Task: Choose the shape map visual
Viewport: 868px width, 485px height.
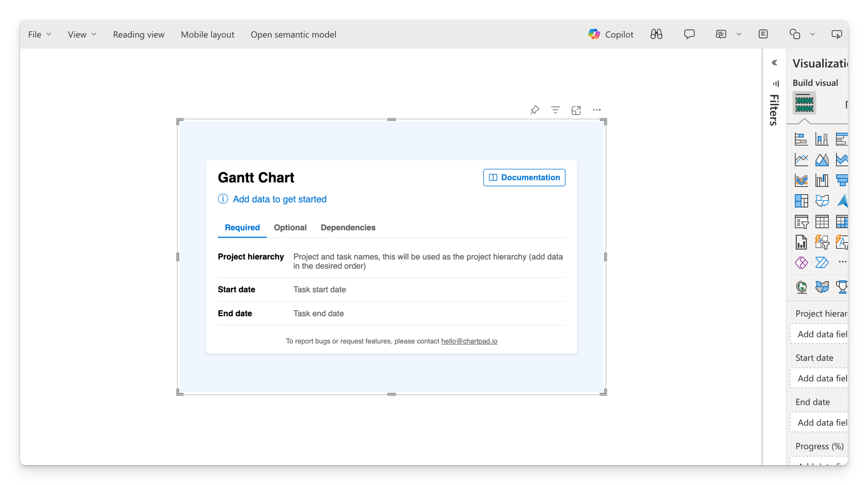Action: (821, 201)
